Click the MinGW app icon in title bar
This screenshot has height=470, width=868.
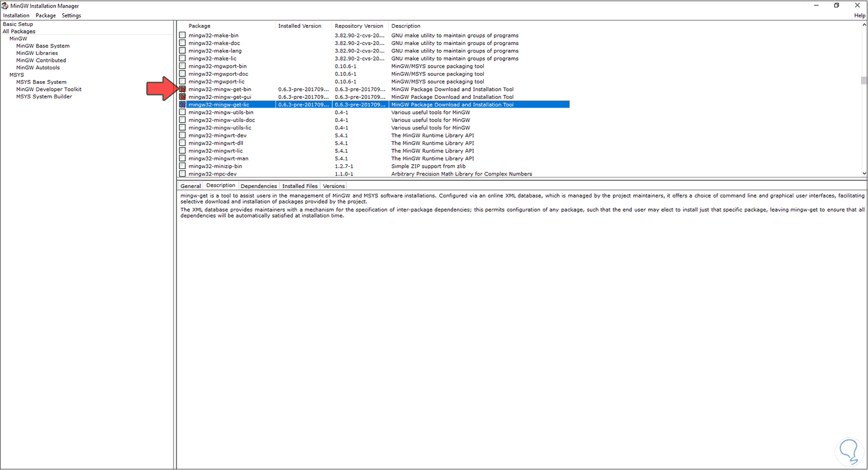pos(5,6)
